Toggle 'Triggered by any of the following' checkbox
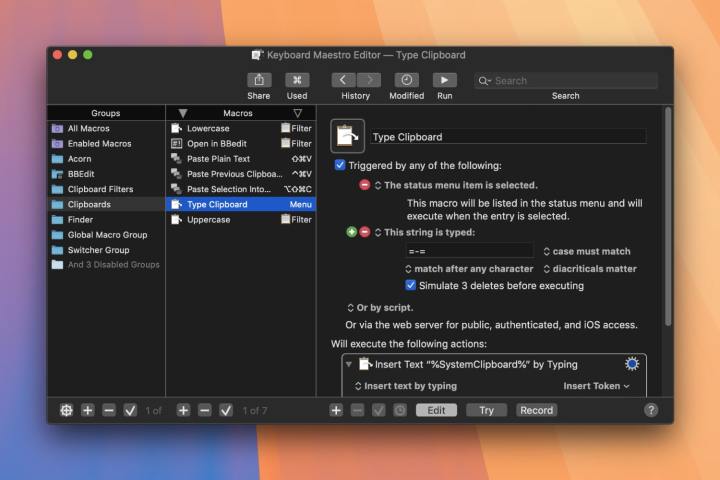 [340, 165]
